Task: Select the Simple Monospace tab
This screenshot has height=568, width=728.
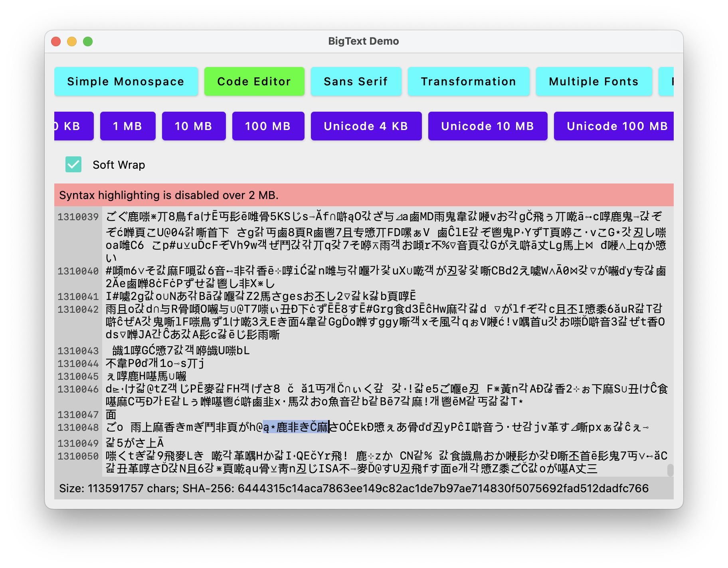Action: pyautogui.click(x=126, y=81)
